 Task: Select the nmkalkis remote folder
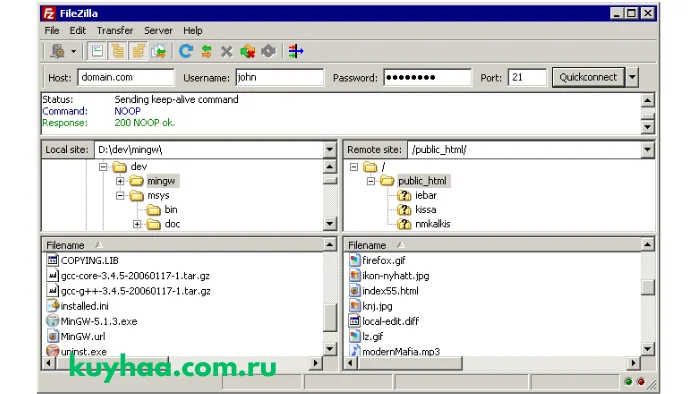coord(433,224)
